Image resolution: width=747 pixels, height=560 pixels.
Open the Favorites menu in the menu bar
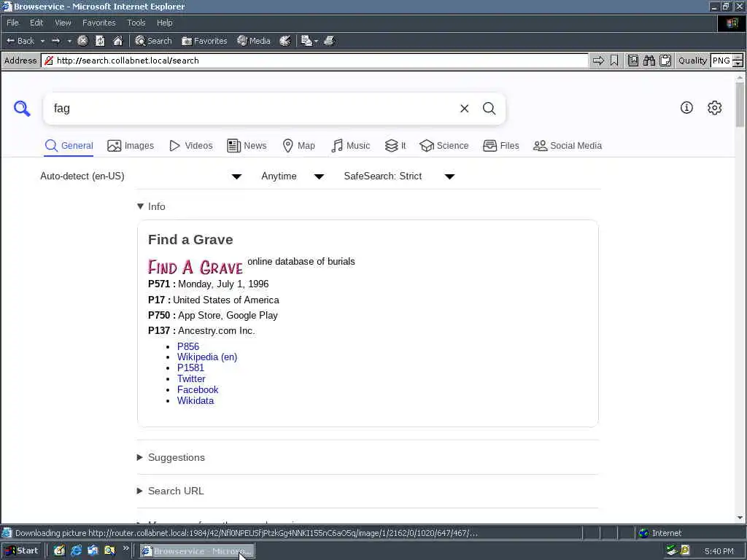point(99,23)
